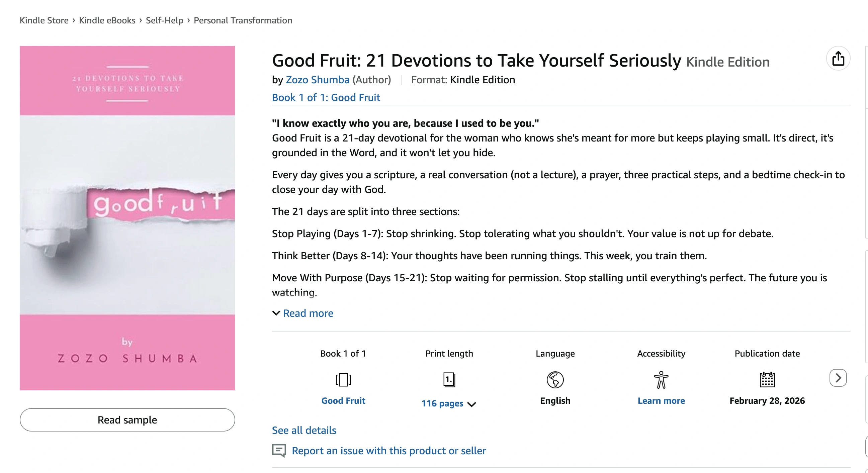Click See all details link
Image resolution: width=868 pixels, height=473 pixels.
(x=304, y=430)
